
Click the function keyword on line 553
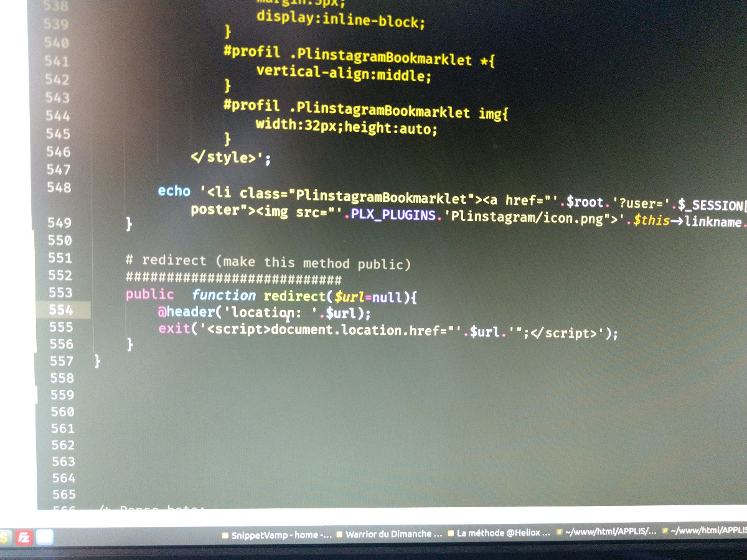pyautogui.click(x=223, y=296)
